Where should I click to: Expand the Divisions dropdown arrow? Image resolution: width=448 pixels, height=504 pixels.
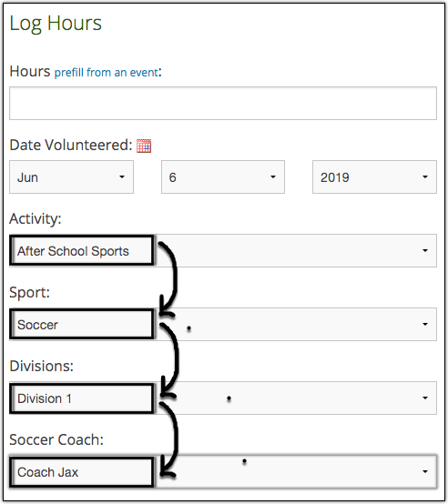(425, 398)
